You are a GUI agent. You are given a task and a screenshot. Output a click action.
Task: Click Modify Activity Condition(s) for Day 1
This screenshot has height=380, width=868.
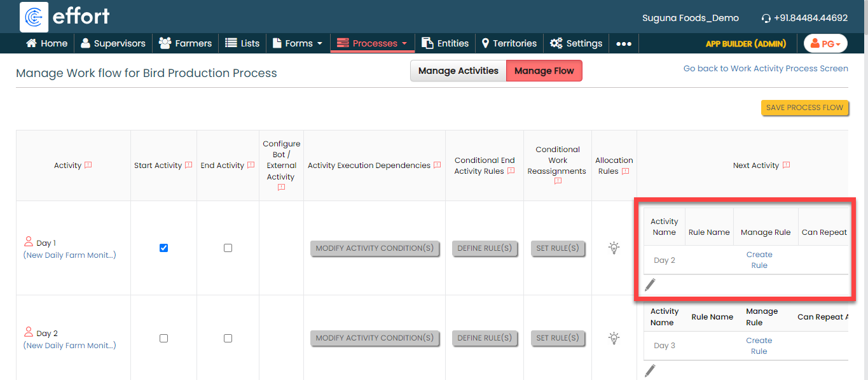tap(375, 248)
